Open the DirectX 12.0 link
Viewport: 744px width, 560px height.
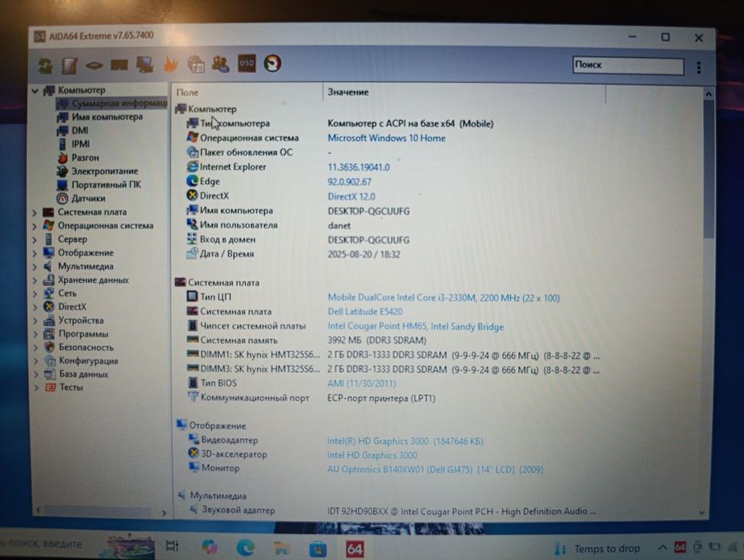pos(351,196)
